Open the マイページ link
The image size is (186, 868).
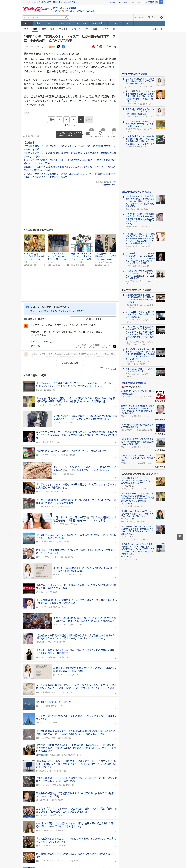click(x=139, y=18)
